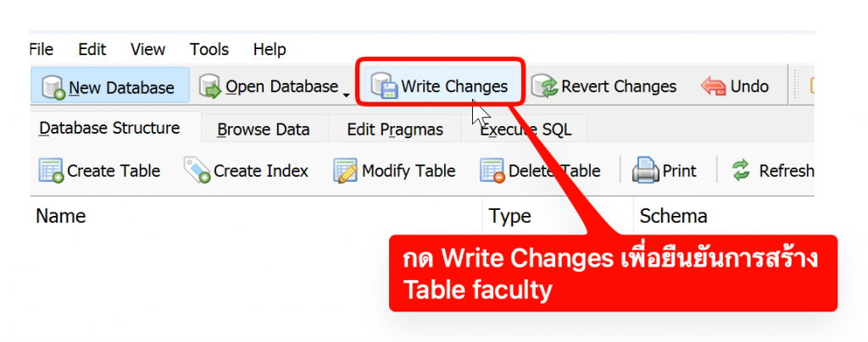Viewport: 868px width, 342px height.
Task: Switch to the Browse Data tab
Action: [x=263, y=130]
